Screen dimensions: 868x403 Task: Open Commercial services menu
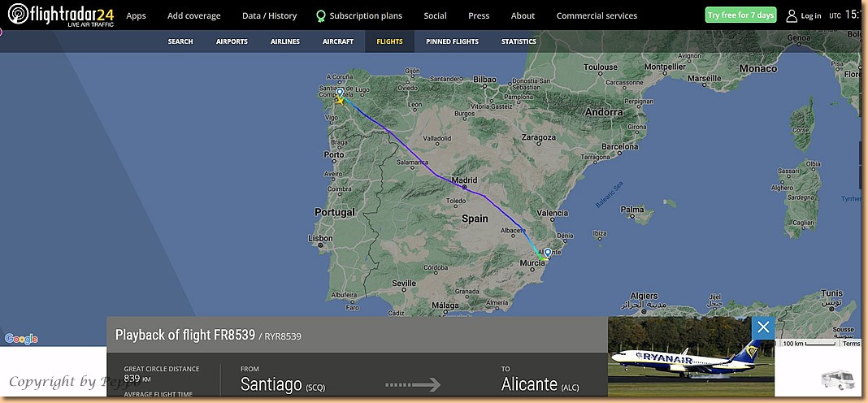tap(597, 15)
